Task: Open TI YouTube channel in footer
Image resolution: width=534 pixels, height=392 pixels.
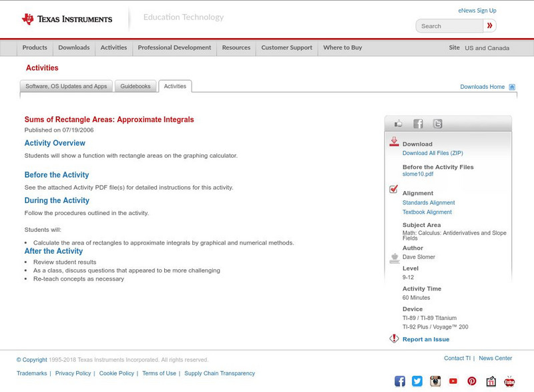Action: coord(453,381)
